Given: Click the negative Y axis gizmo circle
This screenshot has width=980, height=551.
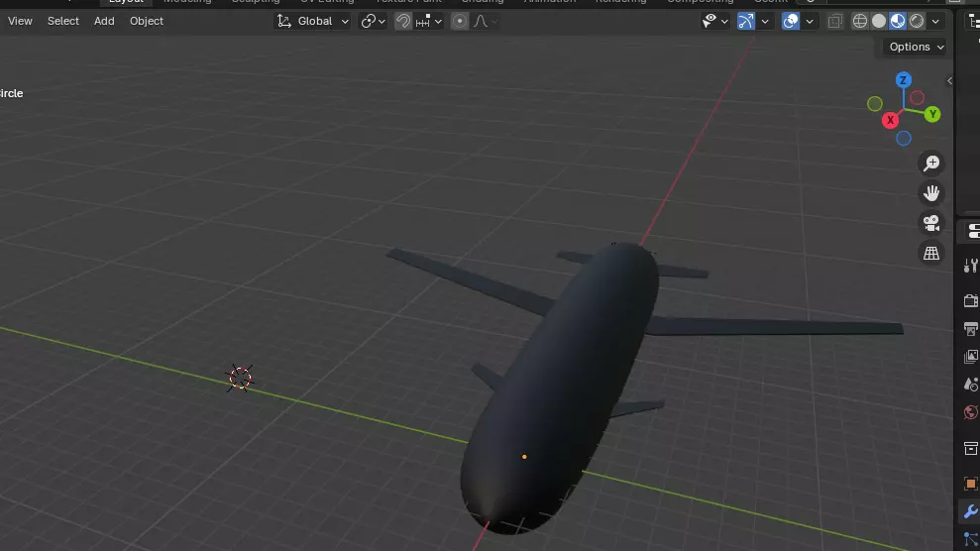Looking at the screenshot, I should 875,104.
